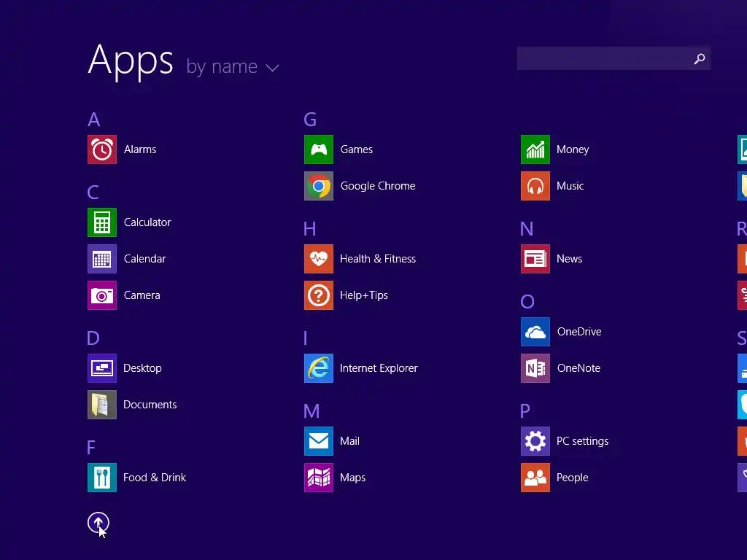Screen dimensions: 747x560
Task: Click the 'Music' label
Action: (x=570, y=186)
